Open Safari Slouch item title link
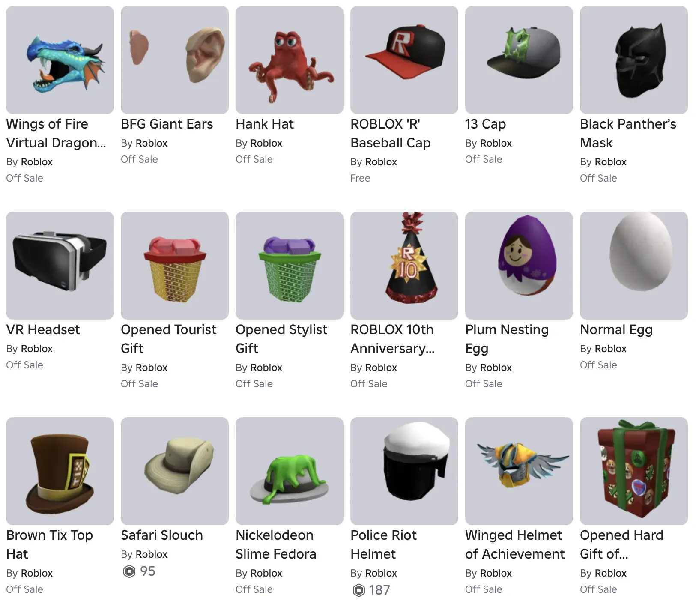699x616 pixels. tap(162, 535)
